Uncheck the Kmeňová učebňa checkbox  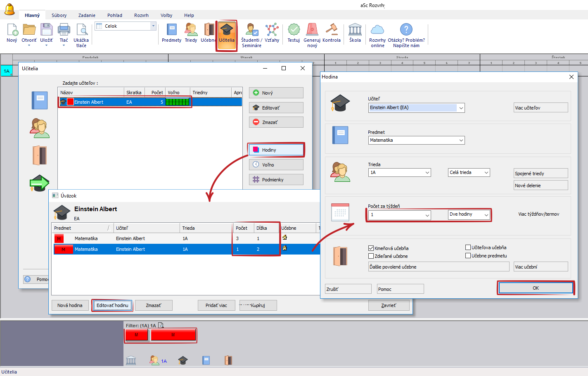pyautogui.click(x=371, y=248)
